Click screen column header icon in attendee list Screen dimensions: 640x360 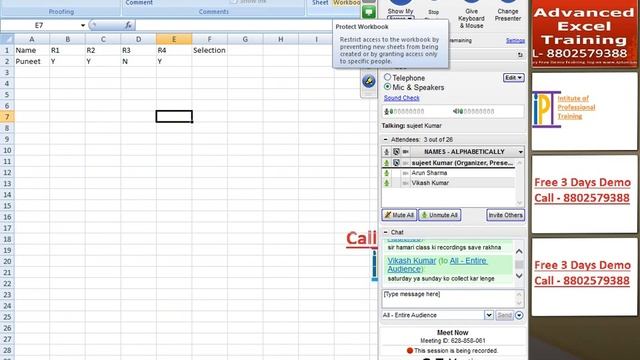click(x=396, y=152)
